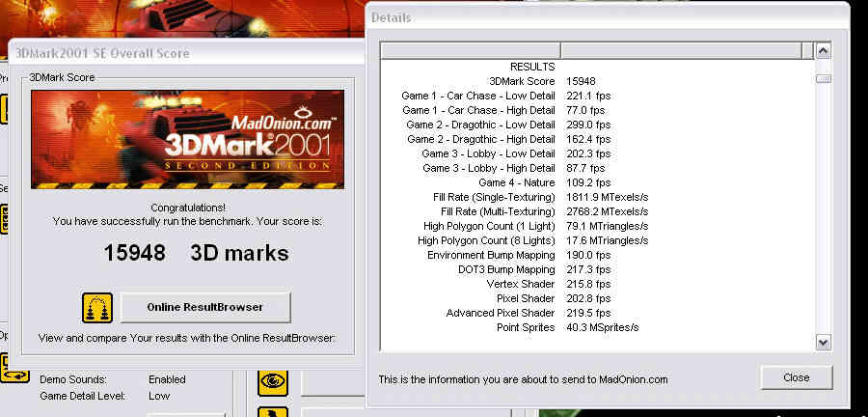Click the Details list scroll-up arrow
This screenshot has height=417, width=868.
coord(824,51)
